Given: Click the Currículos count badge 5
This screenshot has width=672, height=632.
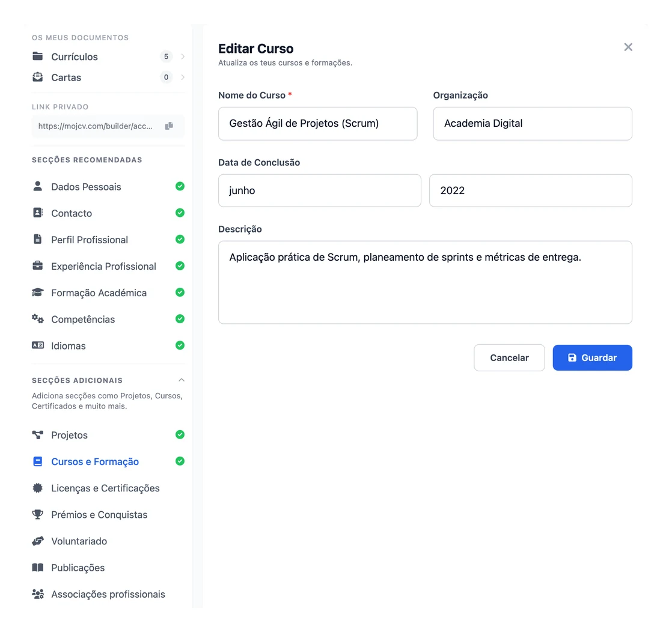Looking at the screenshot, I should [x=166, y=56].
